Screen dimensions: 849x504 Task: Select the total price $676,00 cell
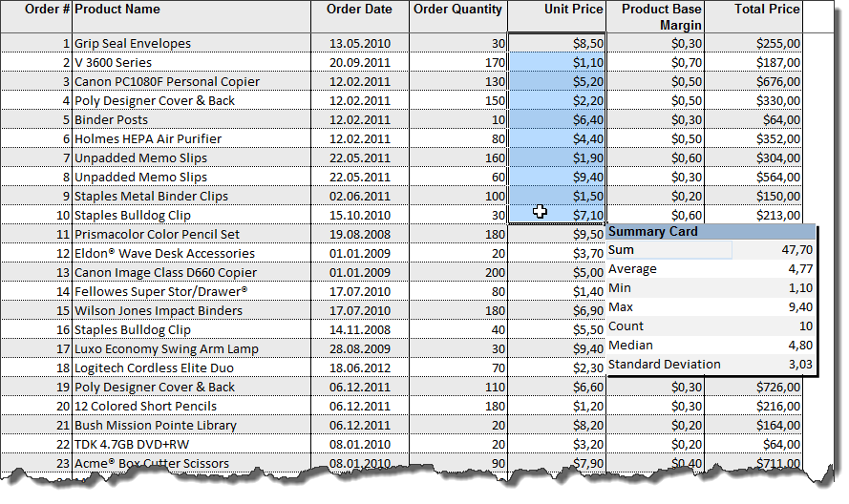click(753, 81)
